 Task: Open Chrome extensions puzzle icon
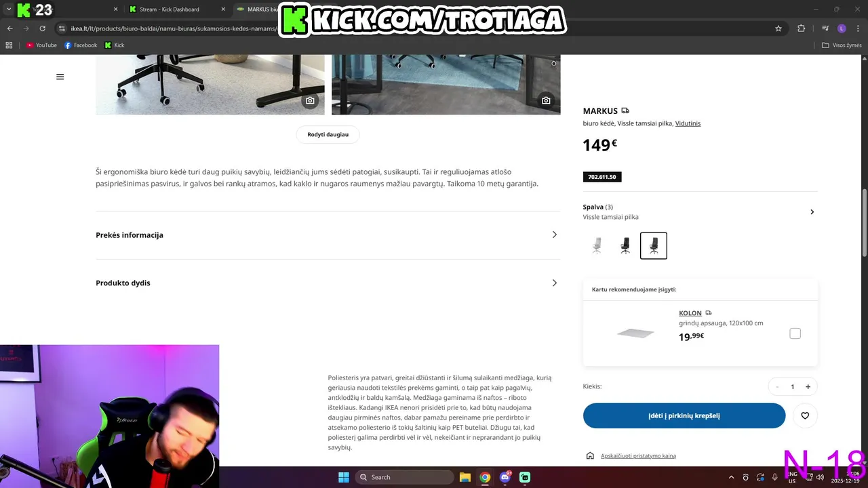[x=801, y=28]
